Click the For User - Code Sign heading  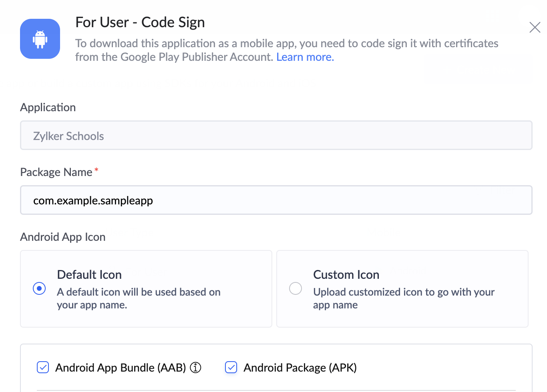click(x=140, y=22)
